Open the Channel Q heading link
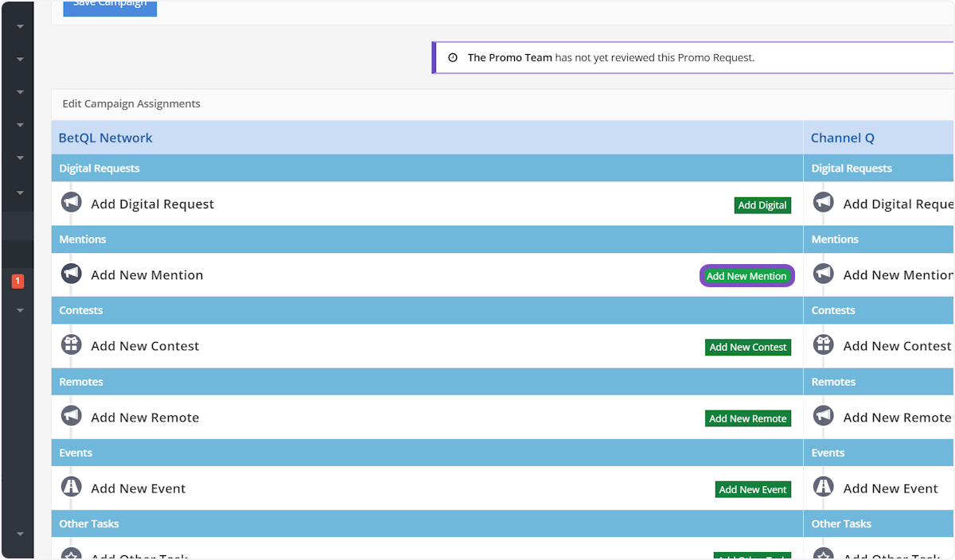 [x=842, y=138]
